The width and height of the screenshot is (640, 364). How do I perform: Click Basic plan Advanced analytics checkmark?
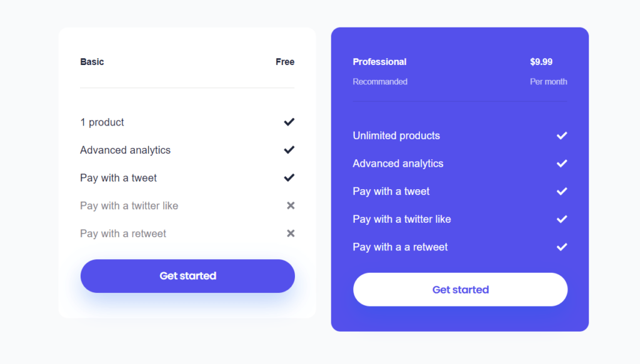point(289,150)
